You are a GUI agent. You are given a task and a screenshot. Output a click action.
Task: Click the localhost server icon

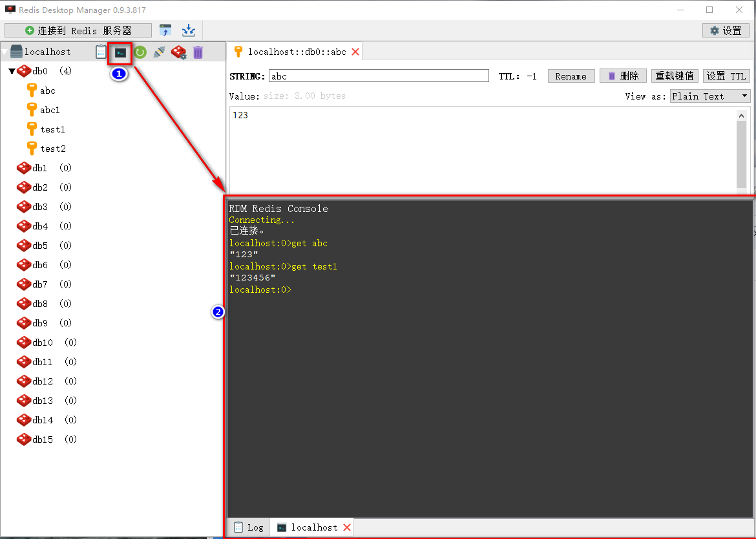[16, 52]
